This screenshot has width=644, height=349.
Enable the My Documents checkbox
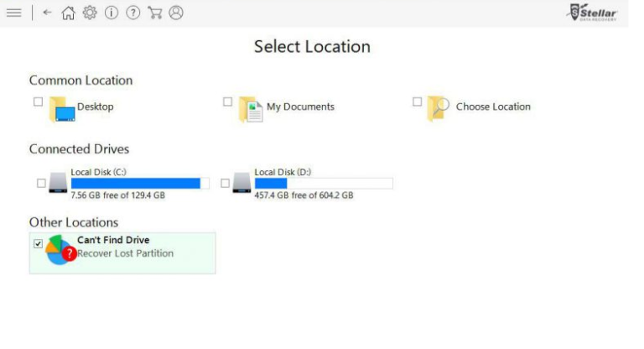coord(227,102)
